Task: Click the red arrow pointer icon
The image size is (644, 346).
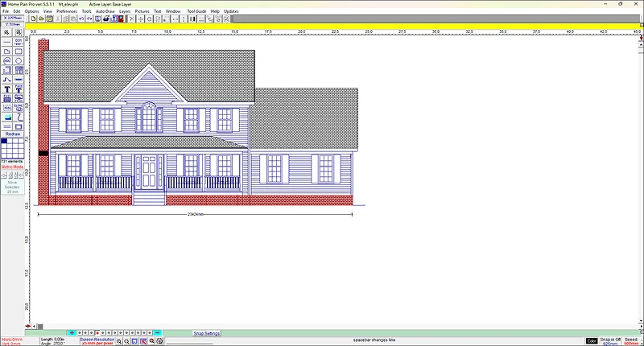Action: coord(143,341)
